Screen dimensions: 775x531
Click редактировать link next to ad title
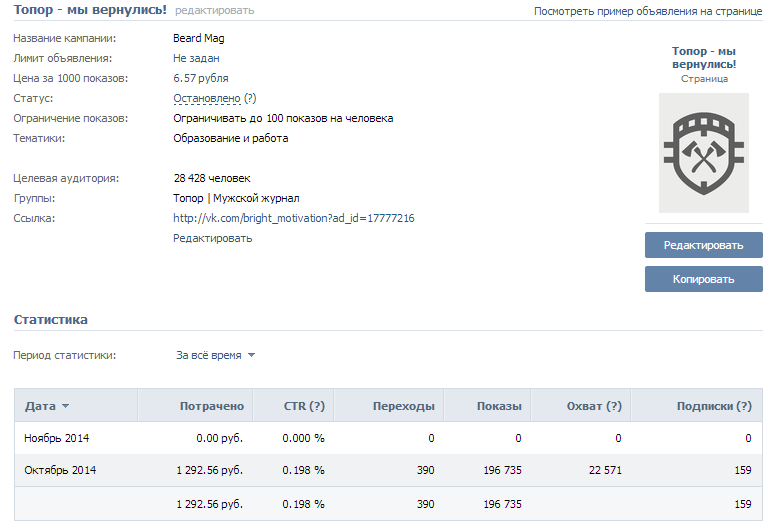[214, 11]
